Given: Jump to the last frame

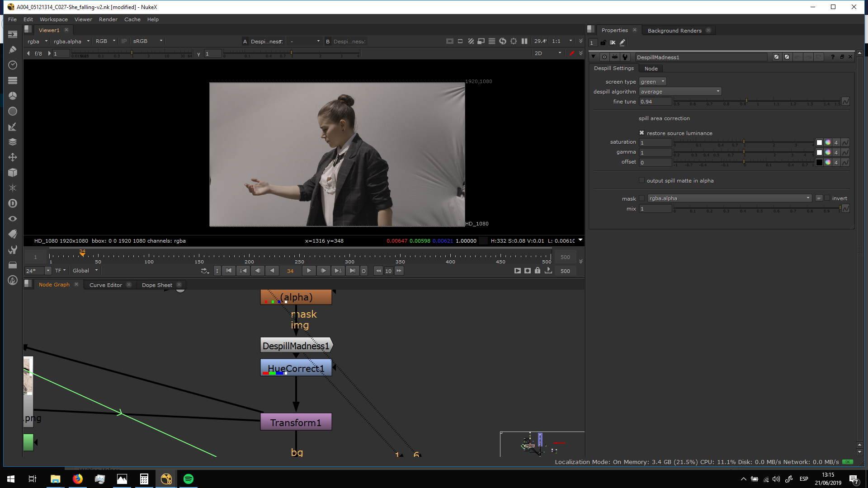Looking at the screenshot, I should tap(352, 271).
